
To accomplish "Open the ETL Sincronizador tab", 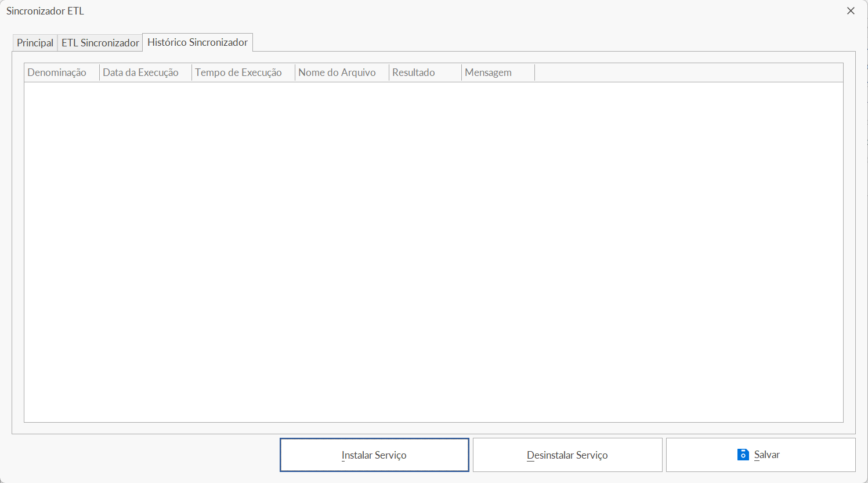I will pyautogui.click(x=100, y=43).
